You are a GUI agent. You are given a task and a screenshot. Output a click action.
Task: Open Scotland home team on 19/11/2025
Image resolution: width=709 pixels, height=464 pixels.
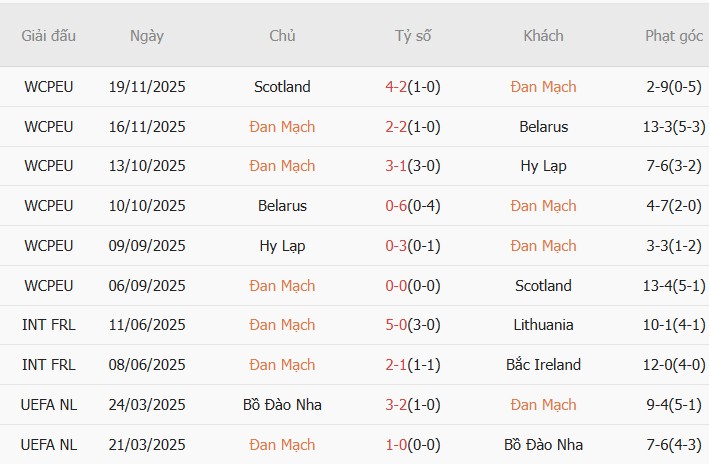click(x=282, y=87)
